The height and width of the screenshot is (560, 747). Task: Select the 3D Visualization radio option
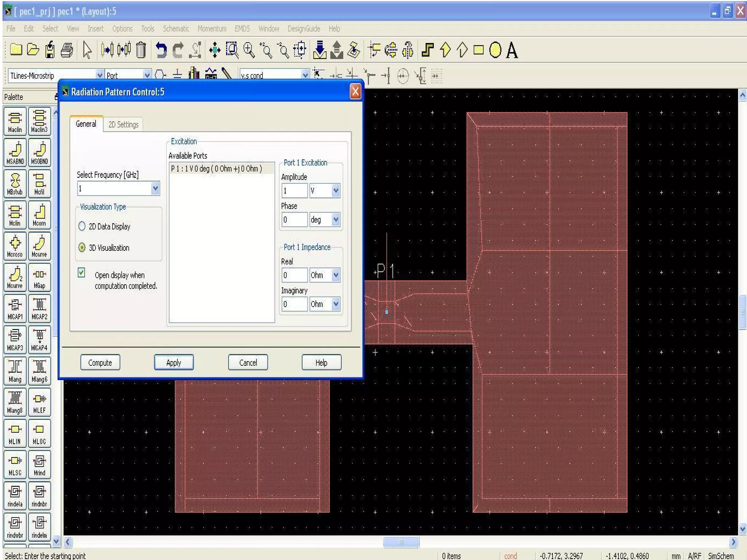coord(82,248)
